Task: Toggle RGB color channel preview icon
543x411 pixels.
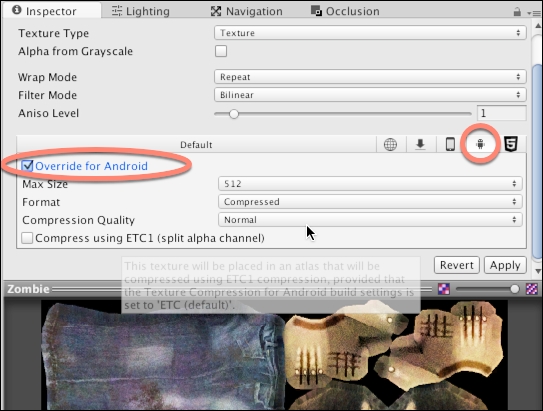Action: [444, 289]
